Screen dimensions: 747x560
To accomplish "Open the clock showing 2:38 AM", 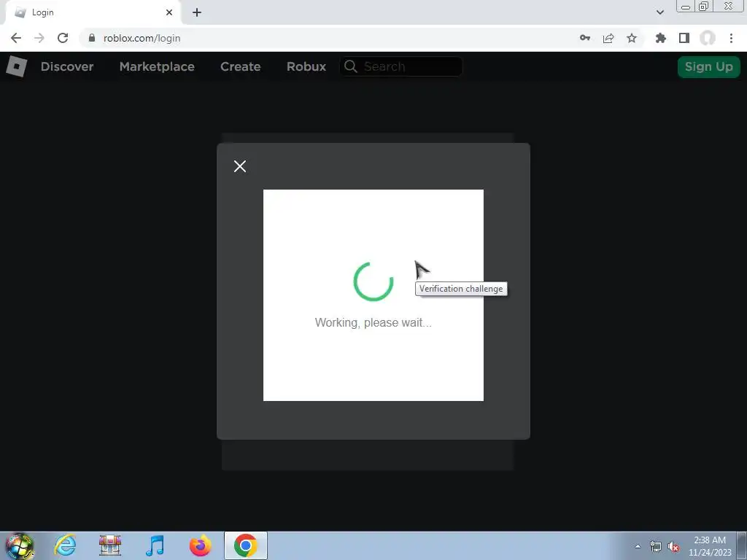I will coord(710,546).
